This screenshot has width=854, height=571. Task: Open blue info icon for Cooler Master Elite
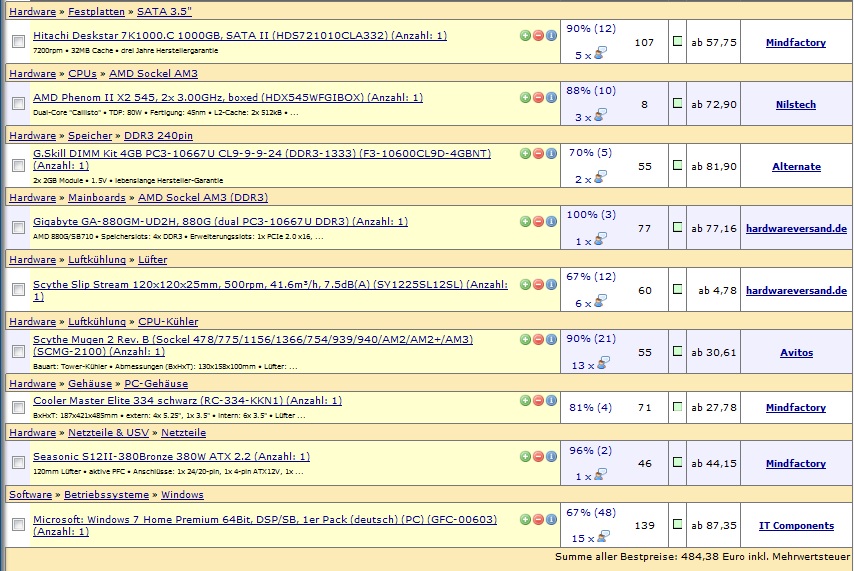551,400
